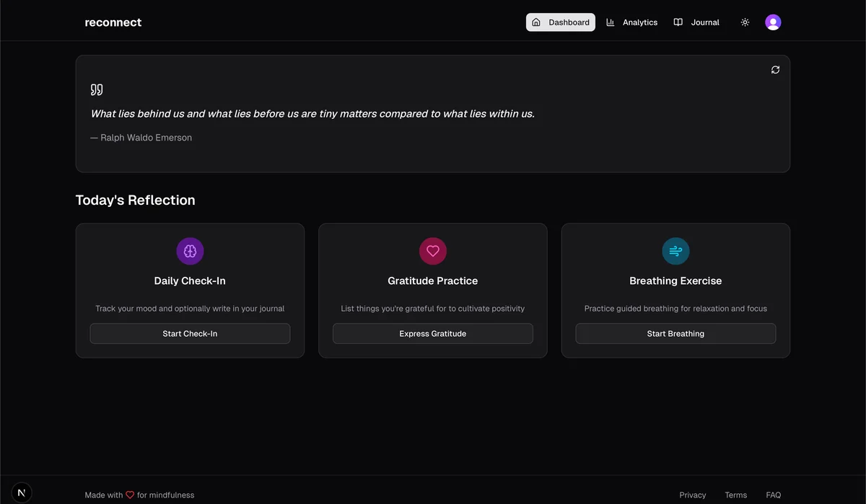Click the quotation mark icon
This screenshot has height=504, width=866.
[x=97, y=89]
